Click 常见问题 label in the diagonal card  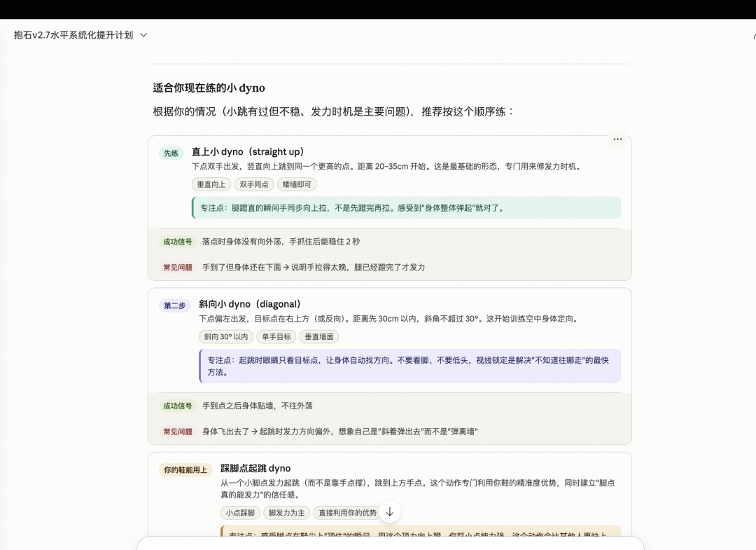pyautogui.click(x=177, y=432)
